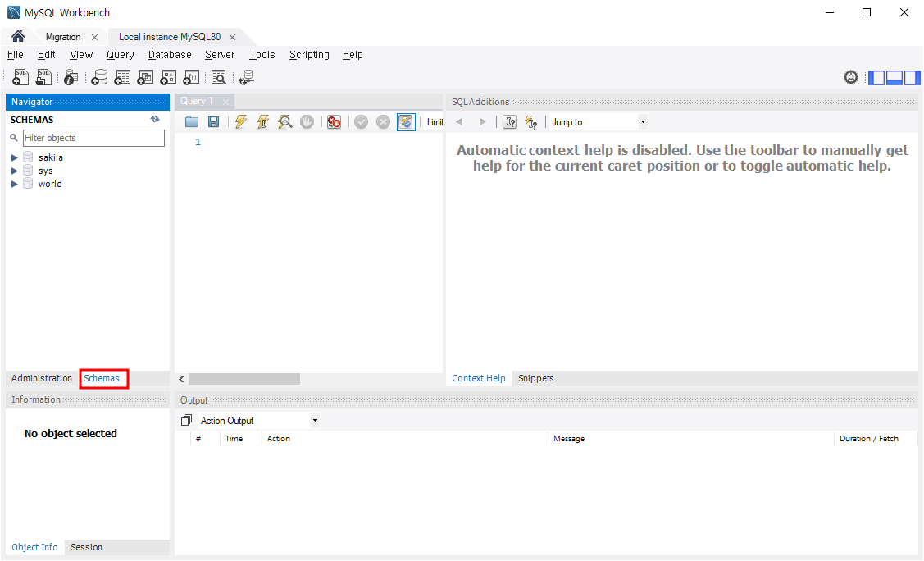This screenshot has width=924, height=561.
Task: Open the Snippets tab
Action: (x=535, y=378)
